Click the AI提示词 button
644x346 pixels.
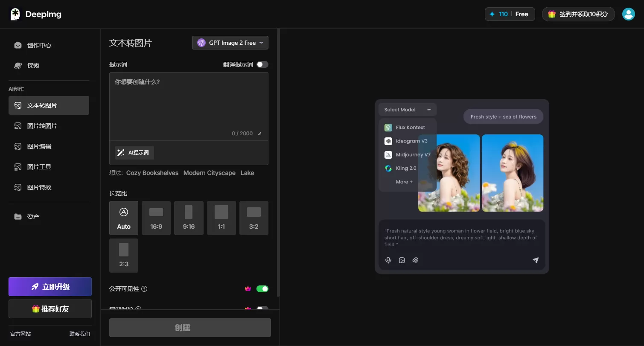click(134, 153)
